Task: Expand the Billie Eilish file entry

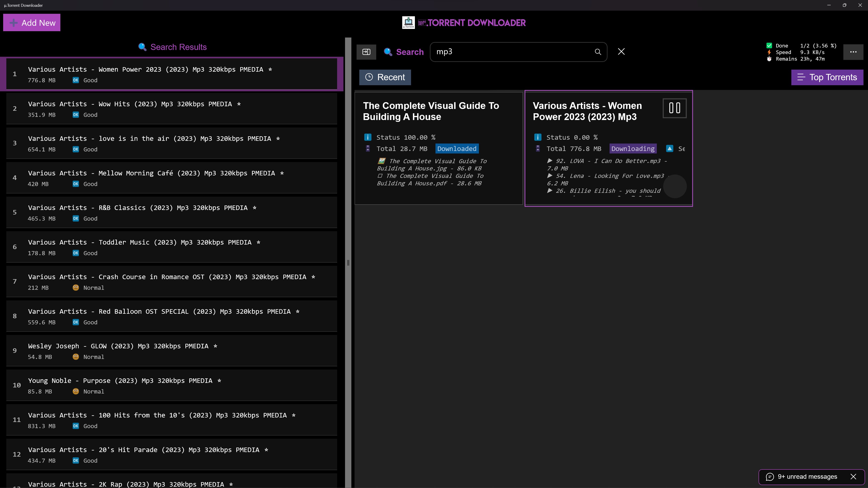Action: pos(550,191)
